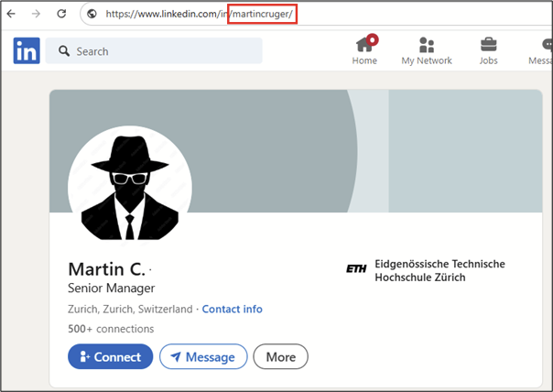Open the Messaging nav item
553x392 pixels.
click(x=540, y=50)
